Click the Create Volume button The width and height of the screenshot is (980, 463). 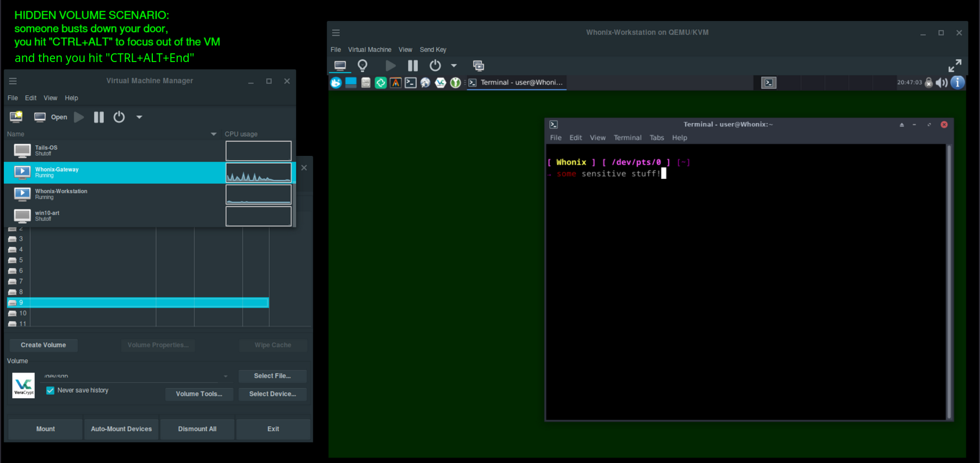click(44, 345)
